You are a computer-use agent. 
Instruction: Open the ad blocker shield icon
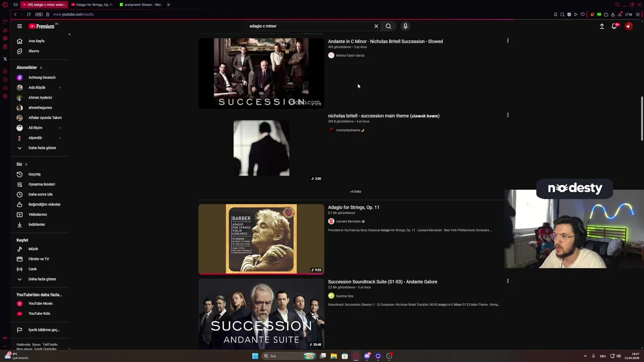(569, 14)
